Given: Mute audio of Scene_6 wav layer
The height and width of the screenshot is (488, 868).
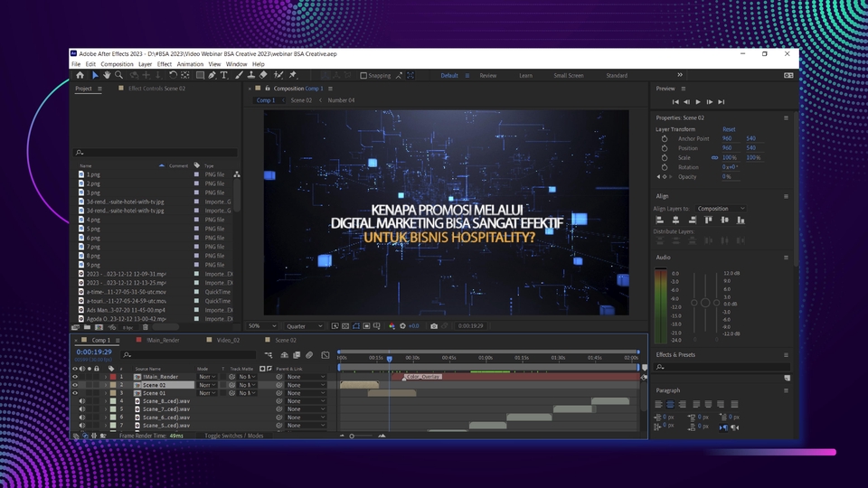Looking at the screenshot, I should tap(82, 418).
